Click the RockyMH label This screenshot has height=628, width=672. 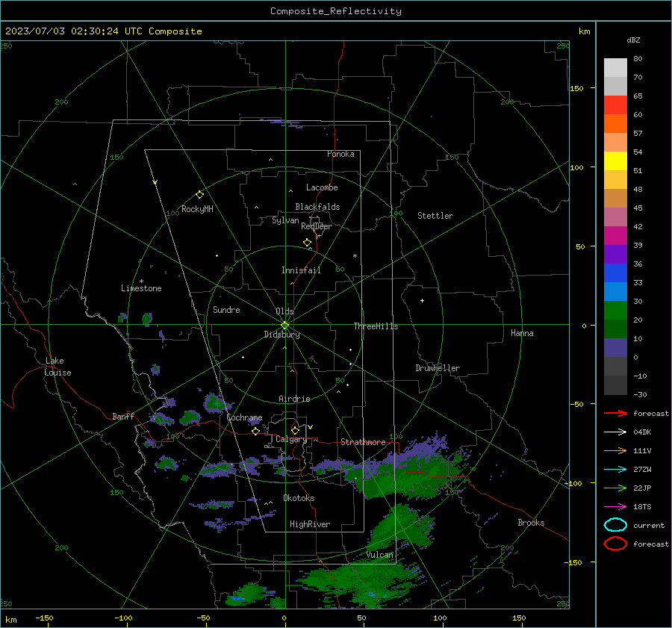(x=197, y=209)
